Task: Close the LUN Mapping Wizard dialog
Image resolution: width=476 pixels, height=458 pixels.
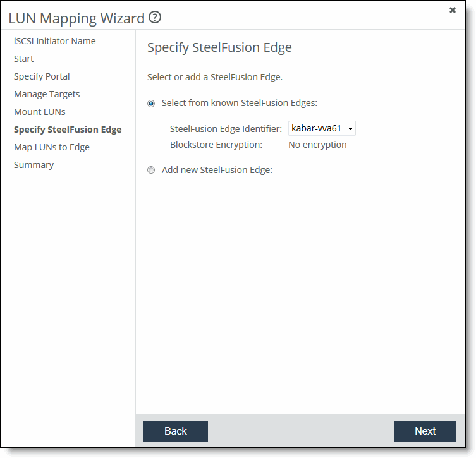Action: (x=453, y=10)
